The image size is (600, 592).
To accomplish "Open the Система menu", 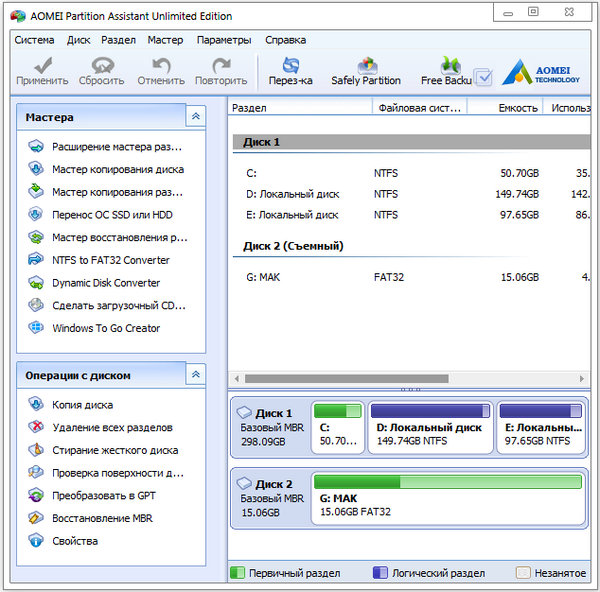I will click(x=34, y=40).
